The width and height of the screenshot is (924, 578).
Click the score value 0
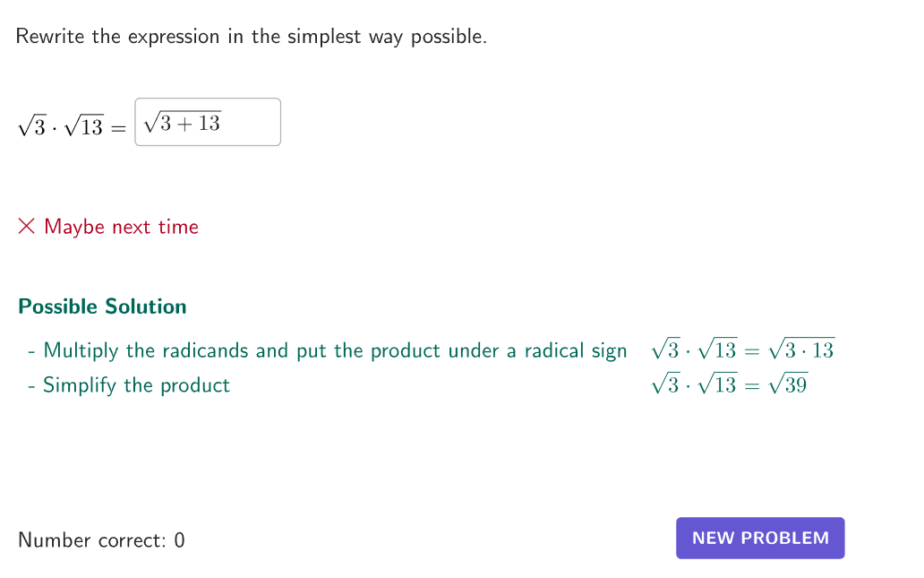tap(179, 540)
